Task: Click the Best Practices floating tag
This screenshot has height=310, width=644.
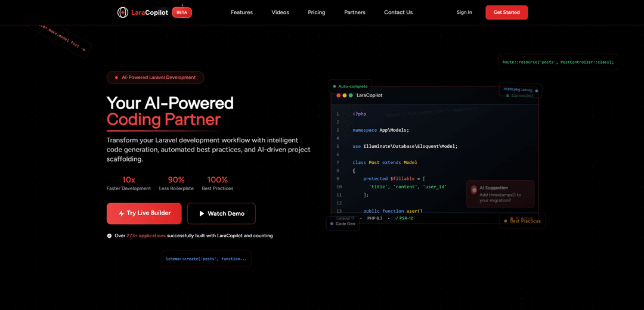Action: (x=522, y=221)
